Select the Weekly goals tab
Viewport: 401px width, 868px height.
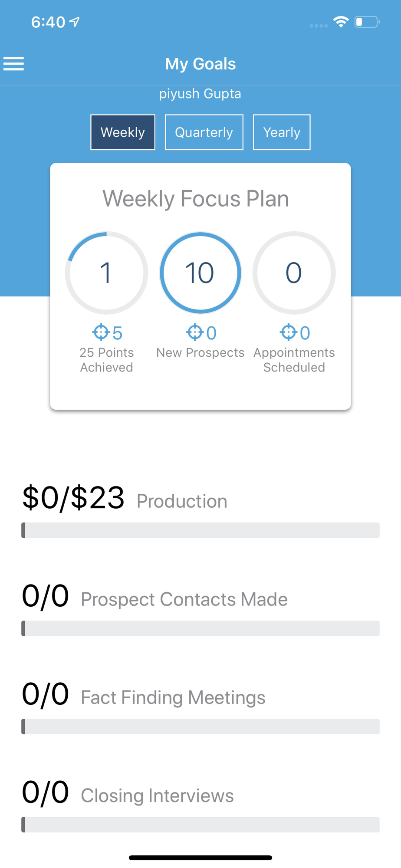[123, 132]
